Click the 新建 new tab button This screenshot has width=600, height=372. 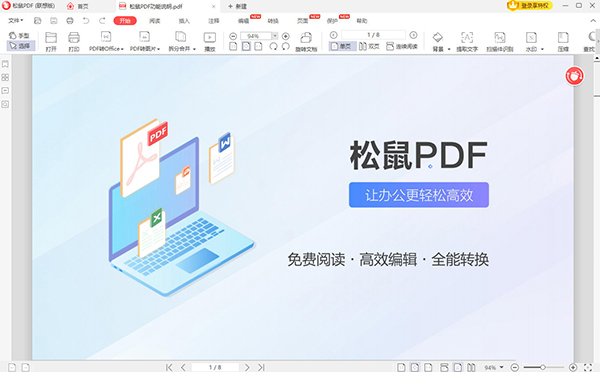click(238, 7)
